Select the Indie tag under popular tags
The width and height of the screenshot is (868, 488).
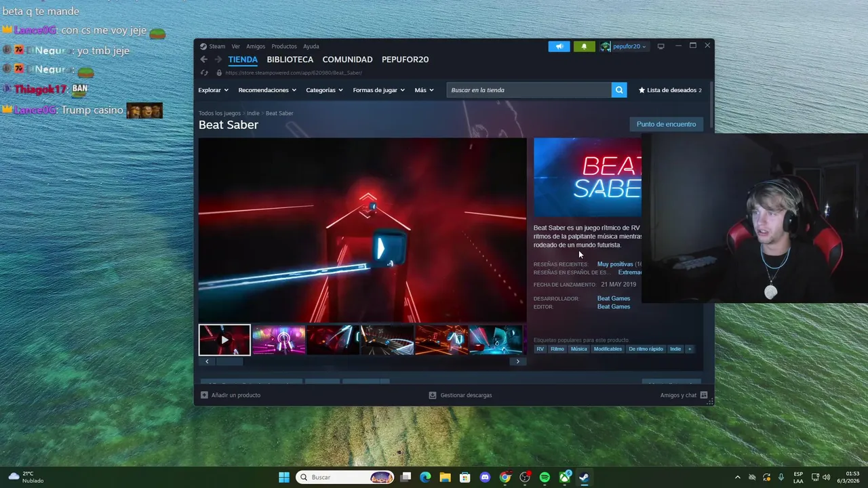click(x=675, y=349)
